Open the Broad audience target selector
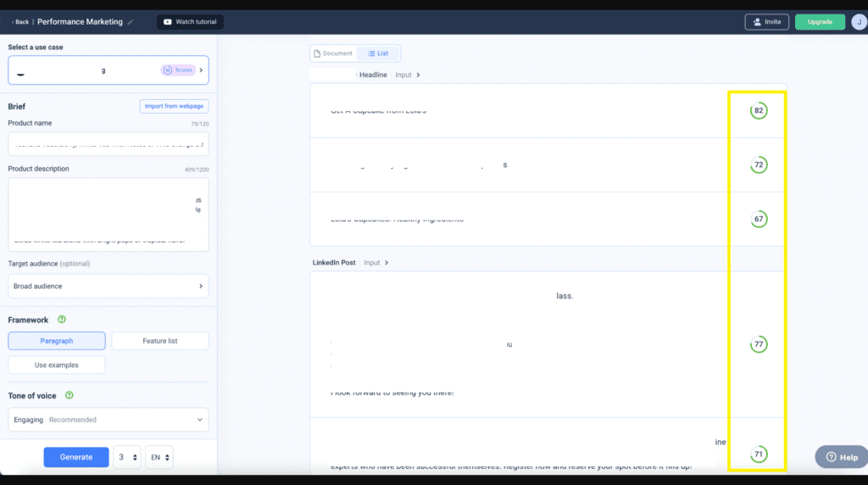868x485 pixels. 108,287
